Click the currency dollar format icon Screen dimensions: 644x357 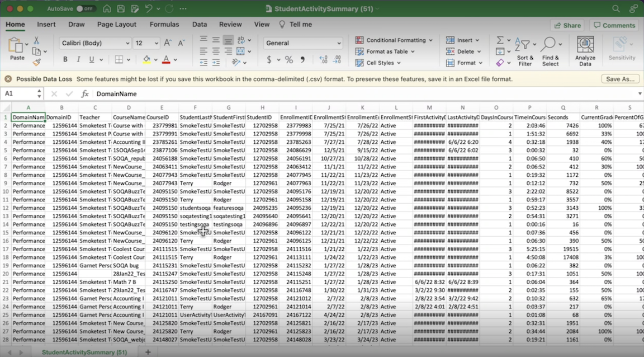(x=269, y=60)
